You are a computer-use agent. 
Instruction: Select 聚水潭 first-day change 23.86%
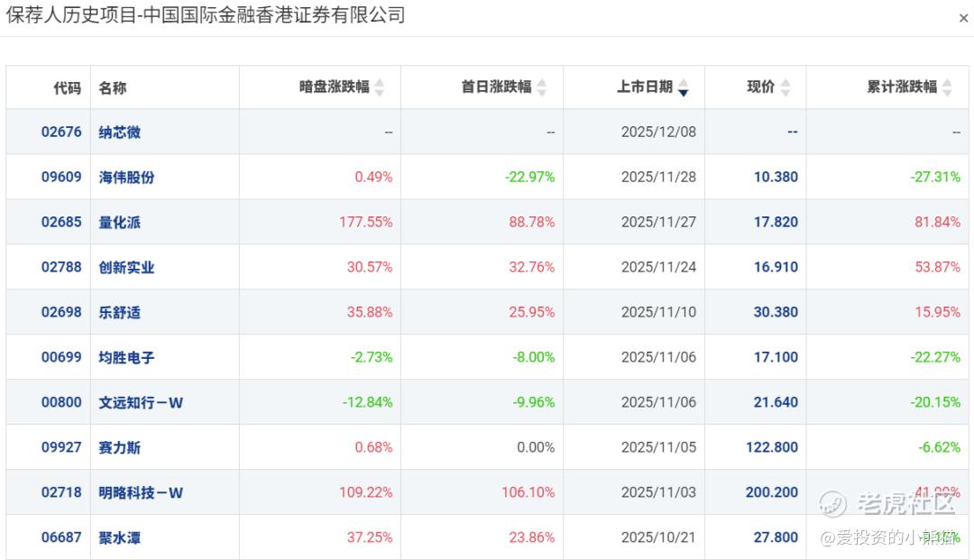click(532, 537)
